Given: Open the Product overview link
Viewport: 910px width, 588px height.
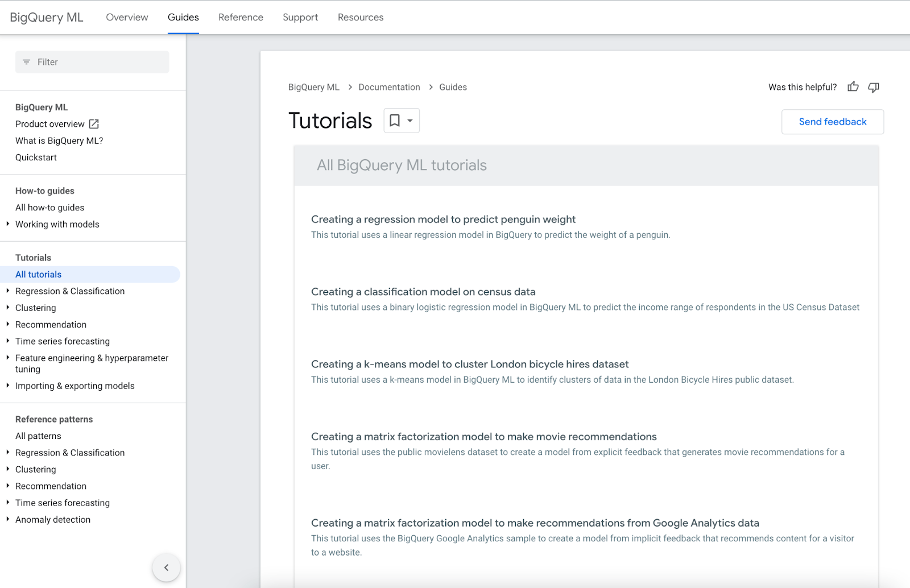Looking at the screenshot, I should 50,124.
